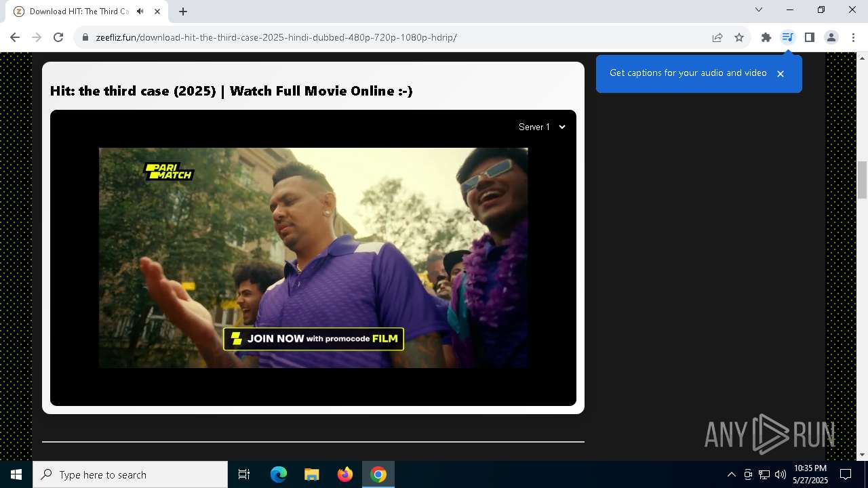
Task: Open volume control tray icon
Action: [x=781, y=474]
